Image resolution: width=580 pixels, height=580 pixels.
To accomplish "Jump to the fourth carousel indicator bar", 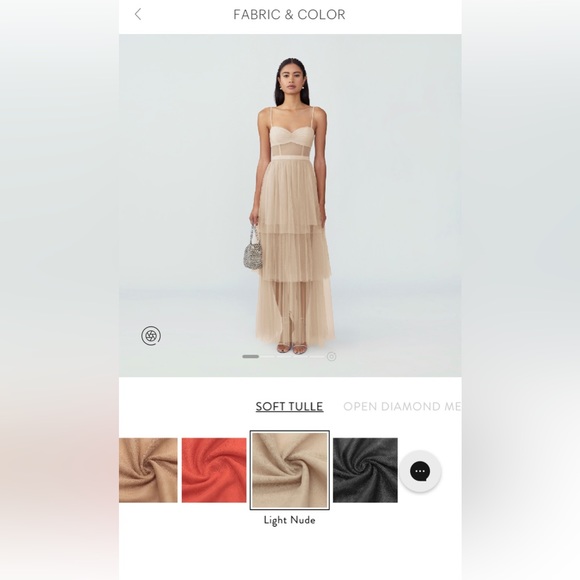I will click(300, 357).
